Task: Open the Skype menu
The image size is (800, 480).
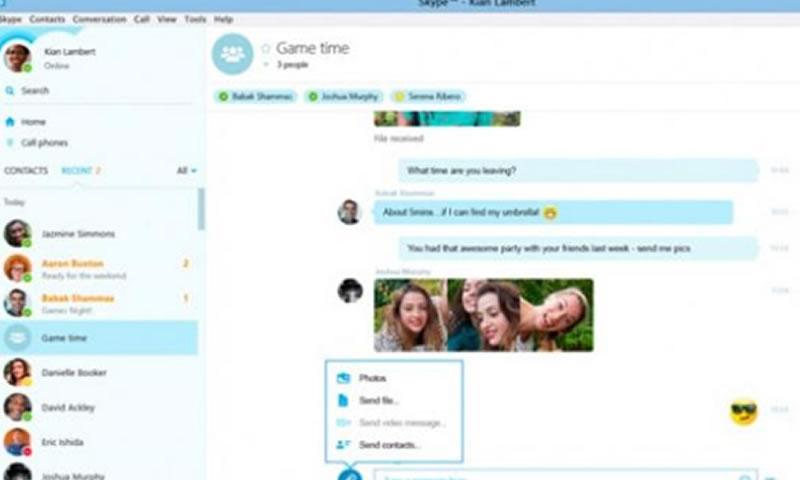Action: [x=10, y=19]
